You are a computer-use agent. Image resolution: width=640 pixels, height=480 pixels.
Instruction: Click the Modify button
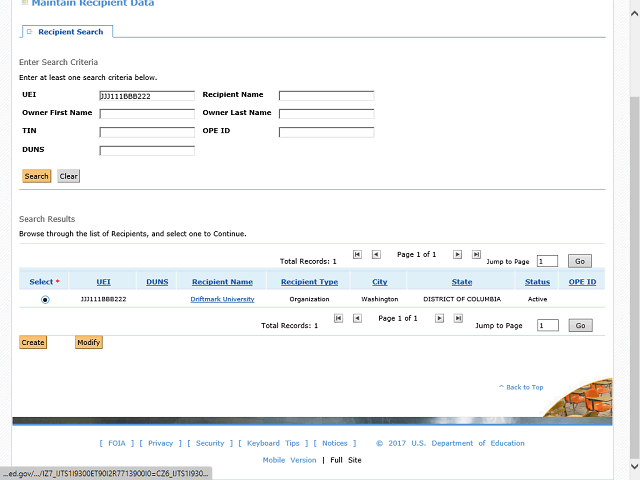pyautogui.click(x=89, y=342)
